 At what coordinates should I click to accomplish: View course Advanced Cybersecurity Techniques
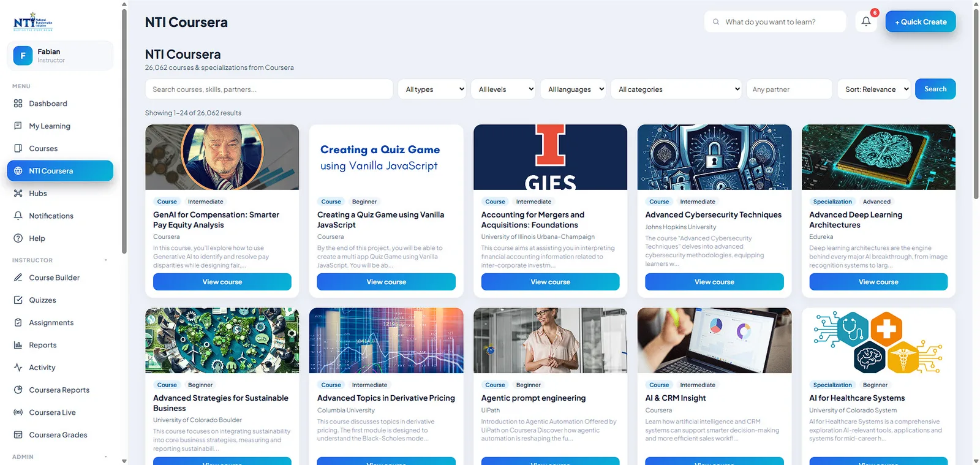point(714,282)
